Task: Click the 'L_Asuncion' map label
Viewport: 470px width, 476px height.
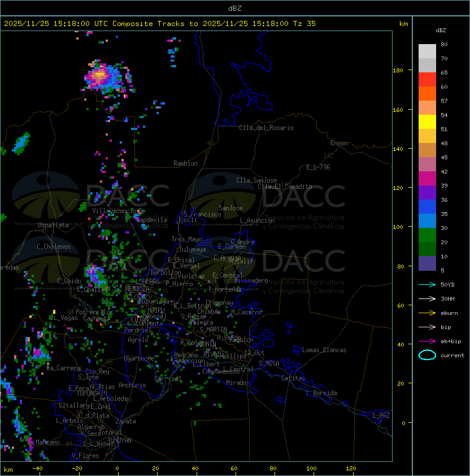Action: (257, 220)
